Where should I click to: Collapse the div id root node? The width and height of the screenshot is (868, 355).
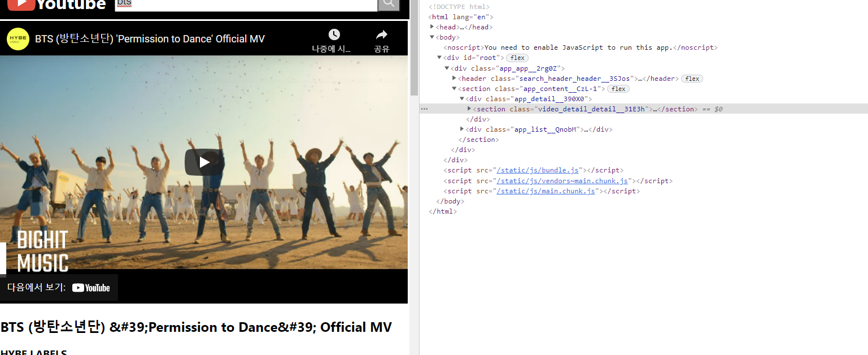pos(439,58)
